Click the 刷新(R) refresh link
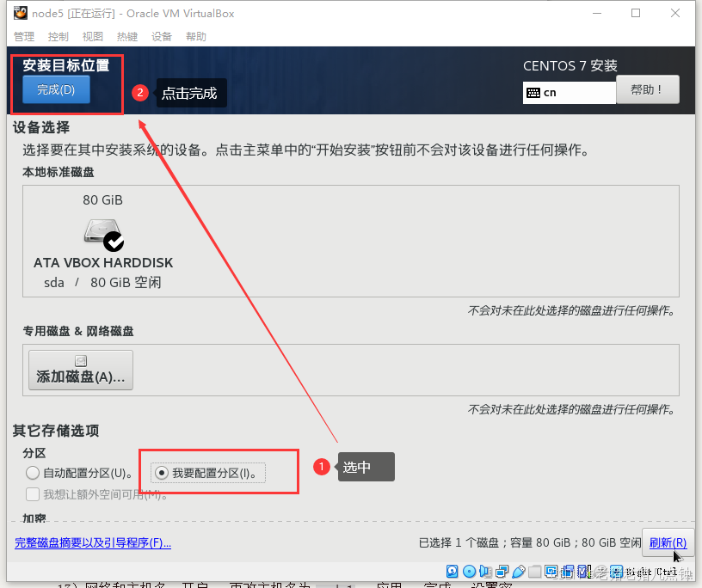702x588 pixels. (668, 542)
